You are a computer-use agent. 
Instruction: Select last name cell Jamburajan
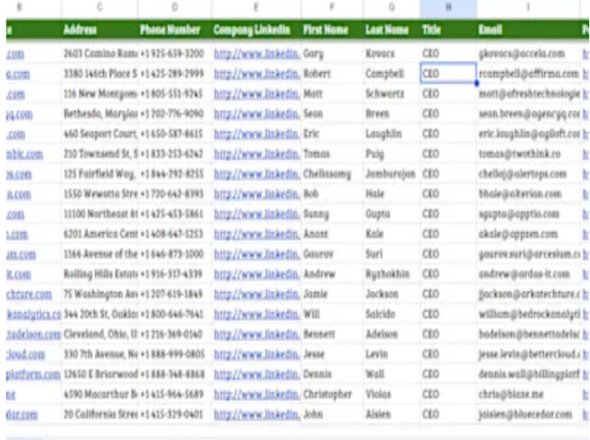click(392, 174)
